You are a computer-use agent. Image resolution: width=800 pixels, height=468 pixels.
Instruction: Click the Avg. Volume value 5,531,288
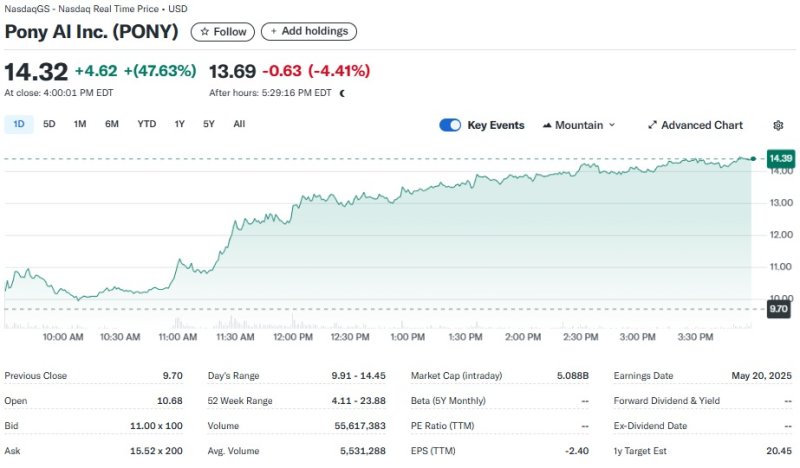coord(363,451)
